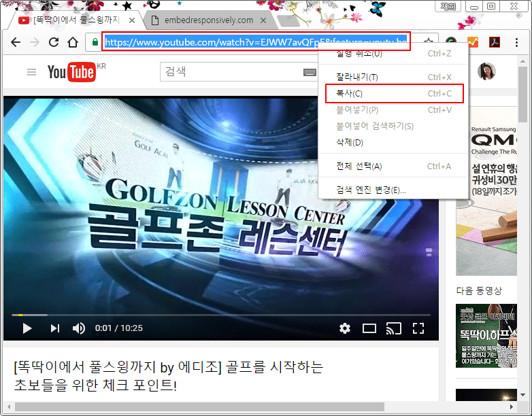Click the horizontal scrollbar thumb
Screen dimensions: 532x416
pos(199,406)
